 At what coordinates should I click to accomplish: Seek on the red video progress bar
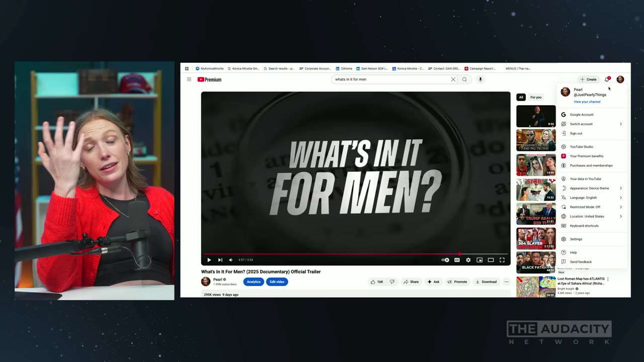coord(355,254)
